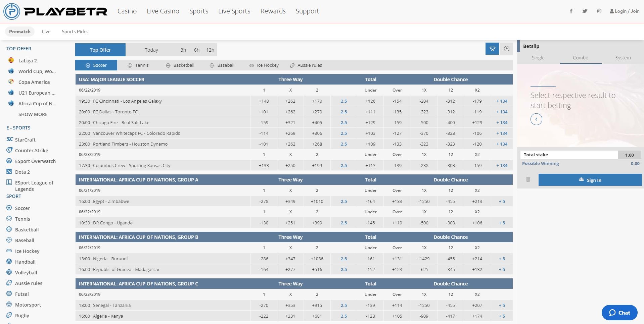Switch to the Live tab

pyautogui.click(x=46, y=32)
